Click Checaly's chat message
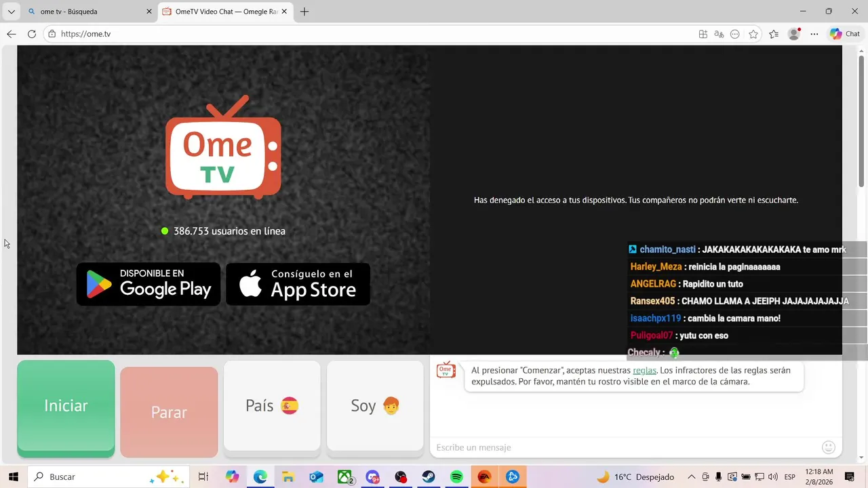Viewport: 868px width, 488px height. point(654,352)
